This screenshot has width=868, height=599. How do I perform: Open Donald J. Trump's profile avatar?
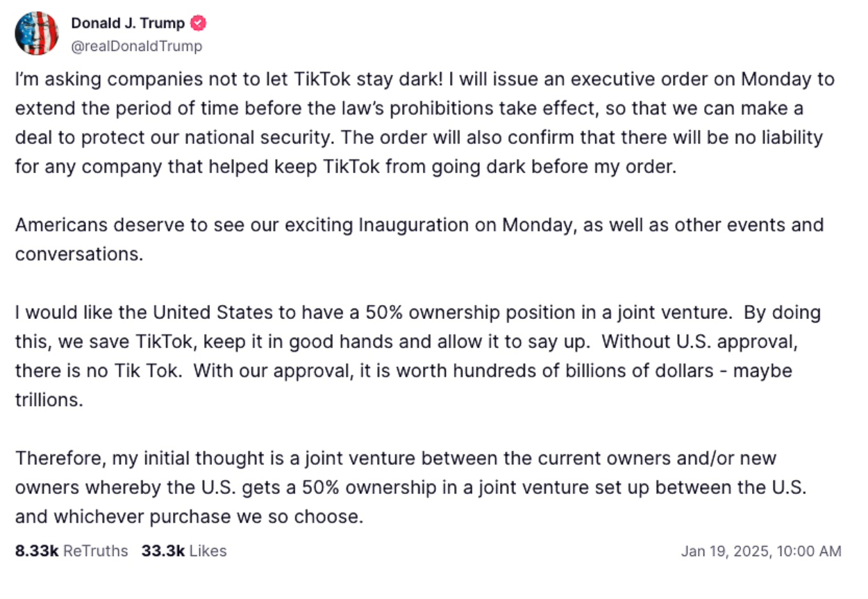37,33
